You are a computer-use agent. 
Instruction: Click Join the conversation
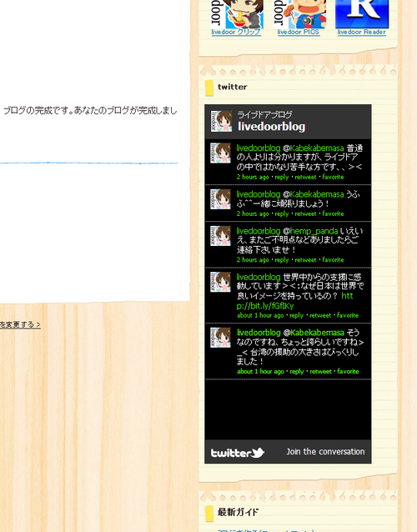point(325,452)
